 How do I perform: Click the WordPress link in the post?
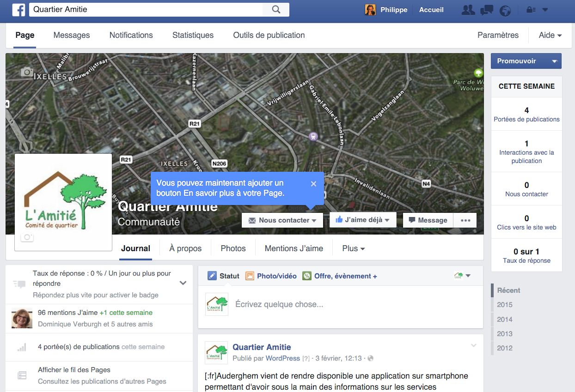tap(283, 358)
